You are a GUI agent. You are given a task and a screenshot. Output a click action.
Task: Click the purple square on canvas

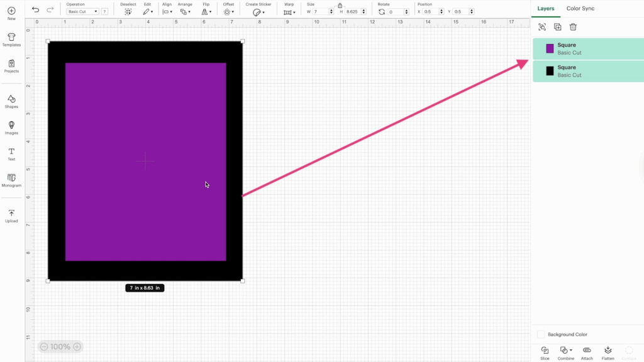(145, 162)
